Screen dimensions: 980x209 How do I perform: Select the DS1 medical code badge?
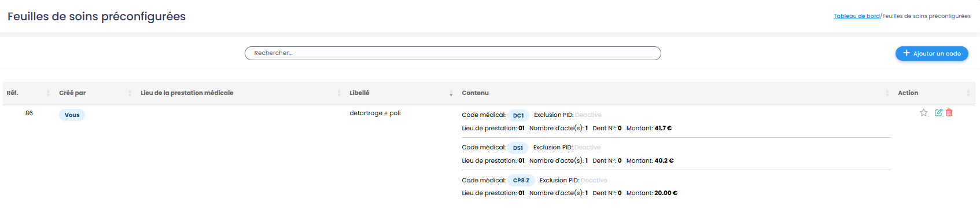(x=518, y=148)
